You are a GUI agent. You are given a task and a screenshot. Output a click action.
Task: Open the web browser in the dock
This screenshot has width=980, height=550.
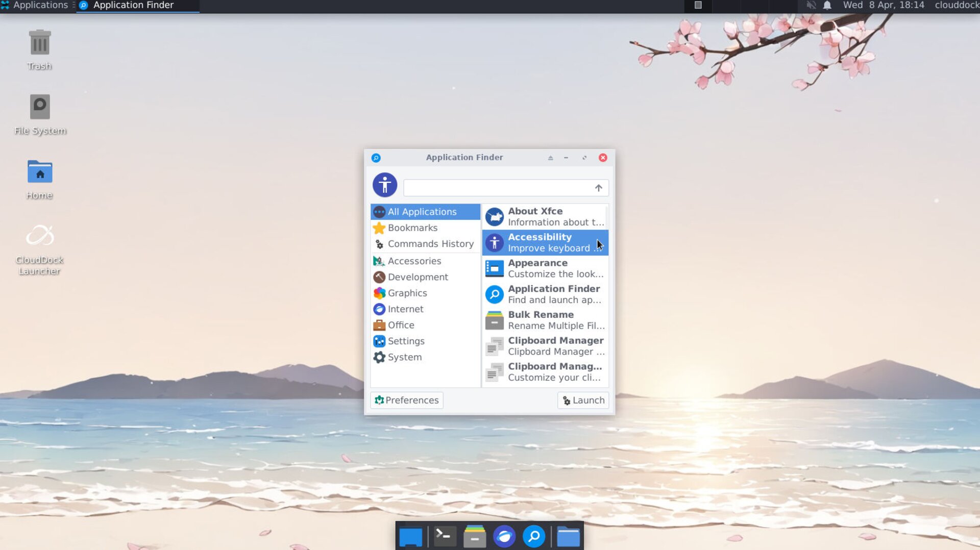tap(504, 537)
